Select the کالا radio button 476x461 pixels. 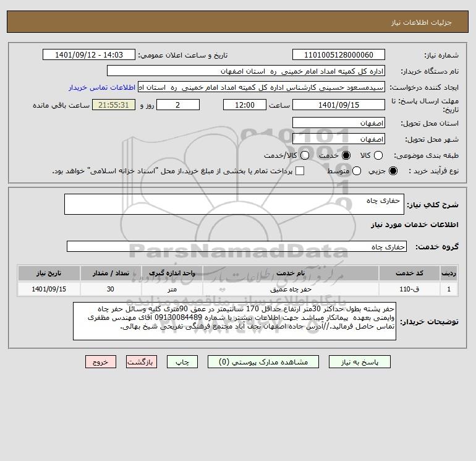click(x=378, y=155)
